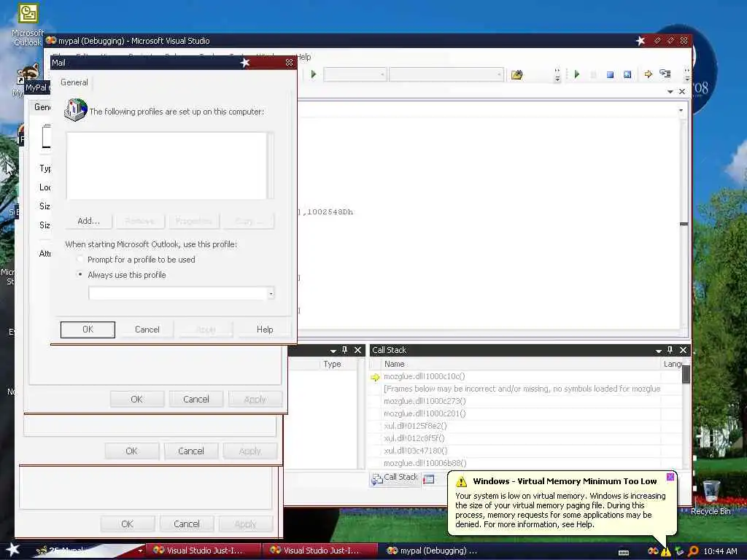Click the taskbar clock showing 10:44 AM
The height and width of the screenshot is (560, 747).
click(720, 551)
